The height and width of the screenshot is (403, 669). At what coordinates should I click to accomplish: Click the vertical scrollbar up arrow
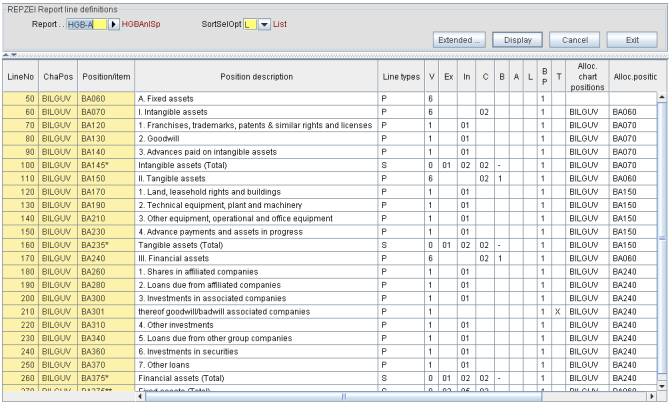pyautogui.click(x=662, y=97)
